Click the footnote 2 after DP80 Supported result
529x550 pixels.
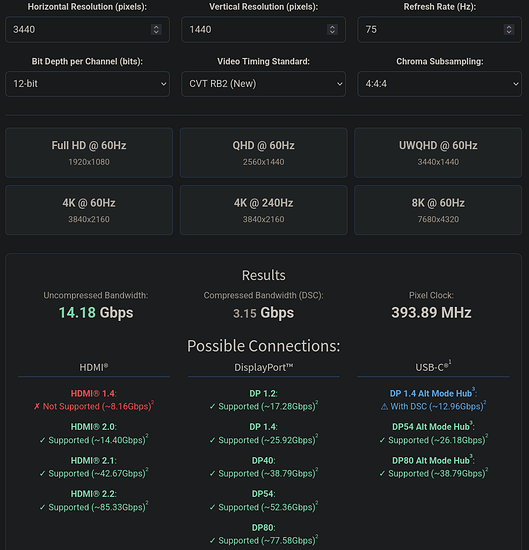pos(317,537)
